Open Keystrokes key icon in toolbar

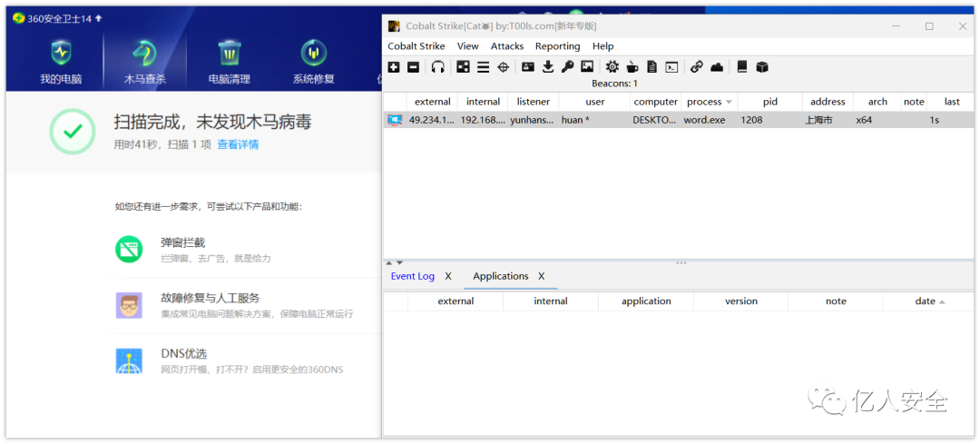567,67
